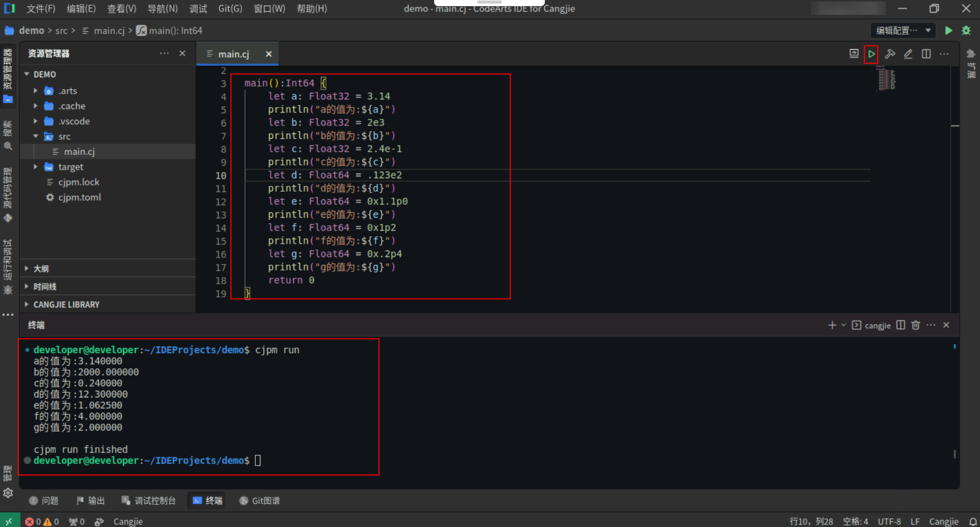The height and width of the screenshot is (527, 980).
Task: Open right sidebar plugin icon
Action: (x=971, y=54)
